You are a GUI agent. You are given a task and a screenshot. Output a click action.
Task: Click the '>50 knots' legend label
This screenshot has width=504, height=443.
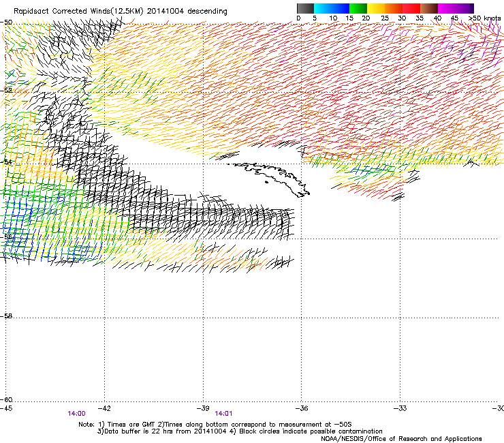pos(485,18)
